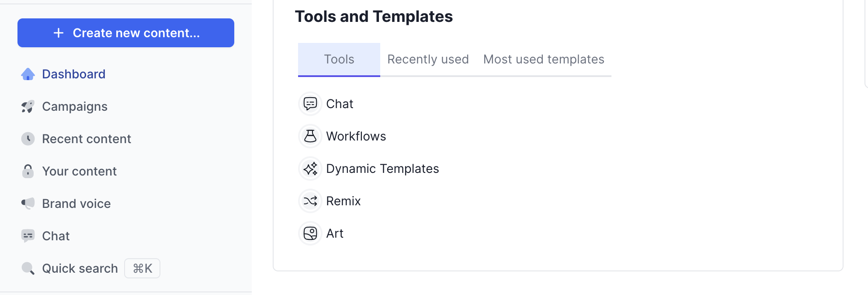Screen dimensions: 868x295
Task: Switch to the Tools tab
Action: tap(339, 60)
